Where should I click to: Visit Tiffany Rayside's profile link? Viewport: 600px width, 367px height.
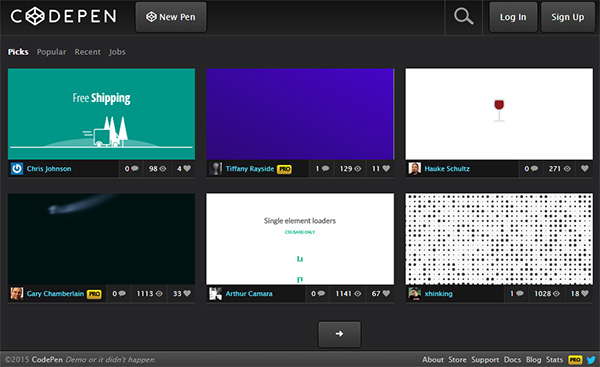click(249, 169)
